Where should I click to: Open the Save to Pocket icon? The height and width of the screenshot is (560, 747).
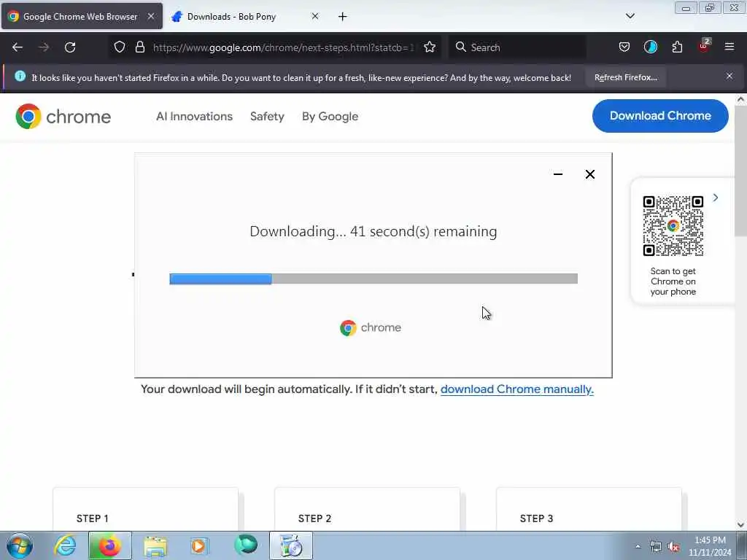(624, 47)
